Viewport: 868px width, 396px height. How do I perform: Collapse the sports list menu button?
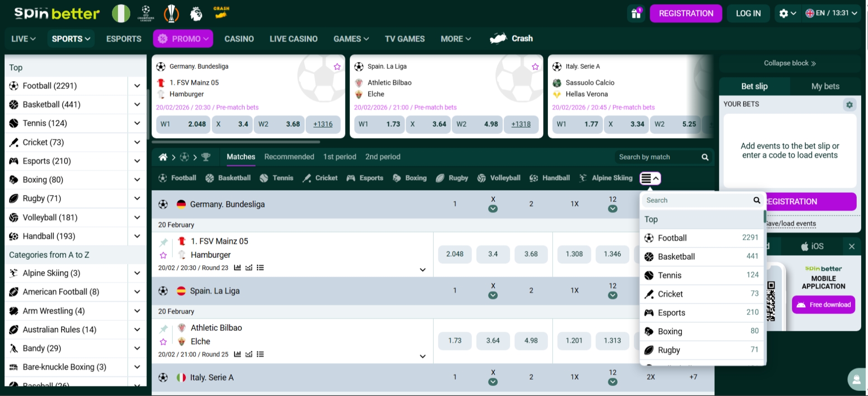point(651,178)
